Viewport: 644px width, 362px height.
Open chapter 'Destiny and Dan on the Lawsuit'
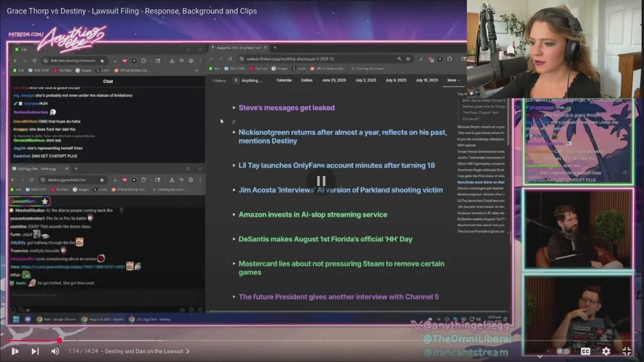tap(147, 351)
